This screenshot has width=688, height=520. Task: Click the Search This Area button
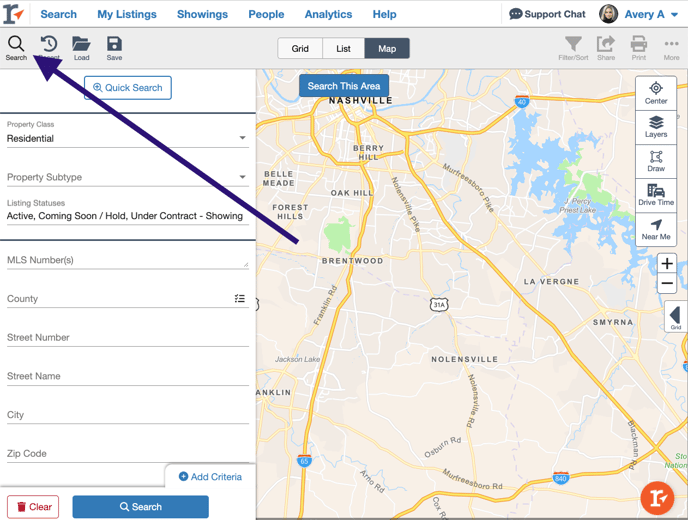[344, 86]
